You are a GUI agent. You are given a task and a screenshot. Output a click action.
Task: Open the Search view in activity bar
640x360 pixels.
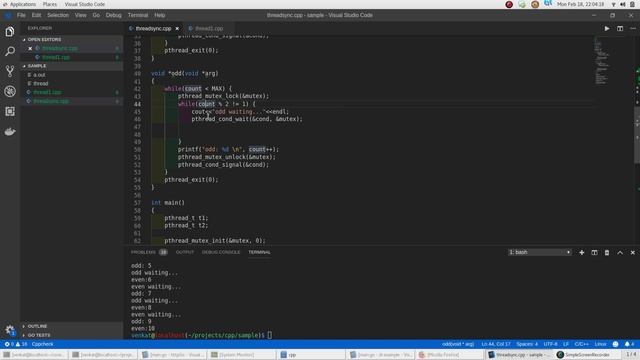click(10, 51)
